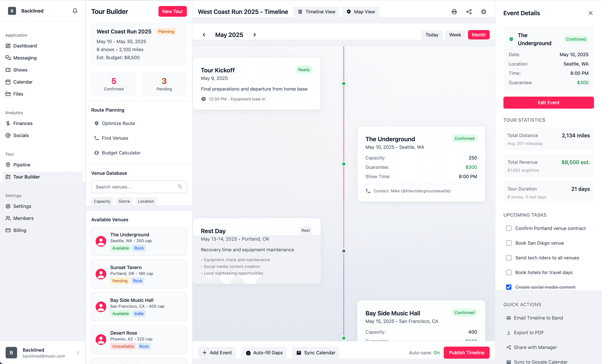Open the Capacity filter
Image resolution: width=602 pixels, height=364 pixels.
coord(102,201)
